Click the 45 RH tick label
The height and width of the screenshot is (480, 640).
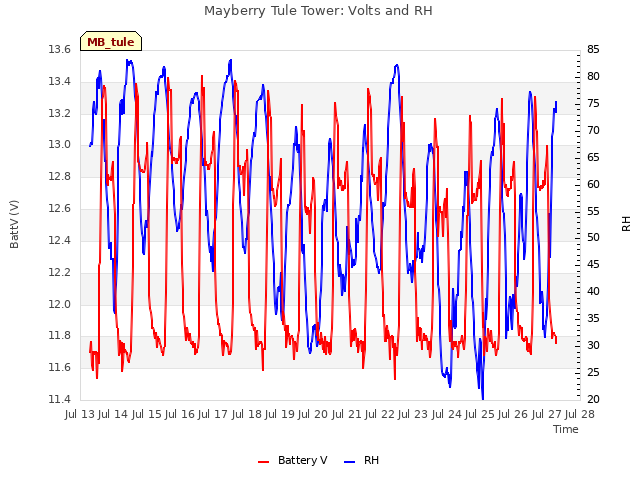click(593, 264)
